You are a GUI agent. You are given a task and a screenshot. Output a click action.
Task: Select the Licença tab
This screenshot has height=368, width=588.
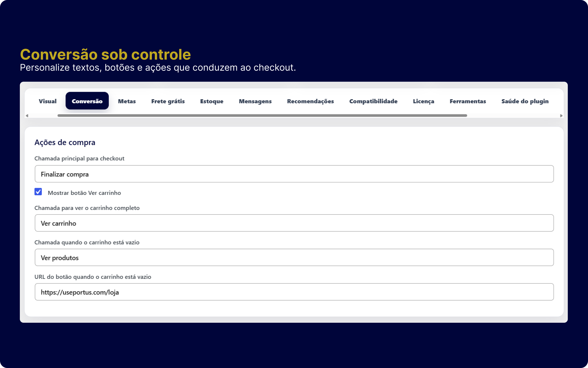click(424, 101)
